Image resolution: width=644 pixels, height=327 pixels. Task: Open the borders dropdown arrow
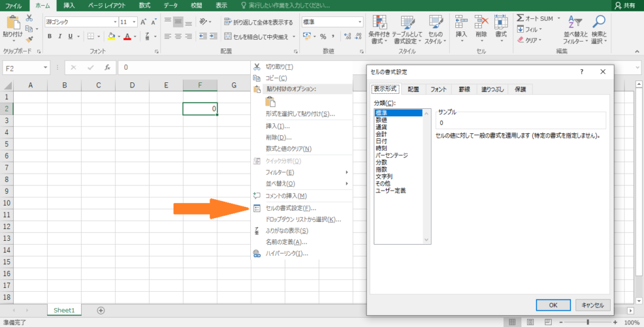coord(99,36)
